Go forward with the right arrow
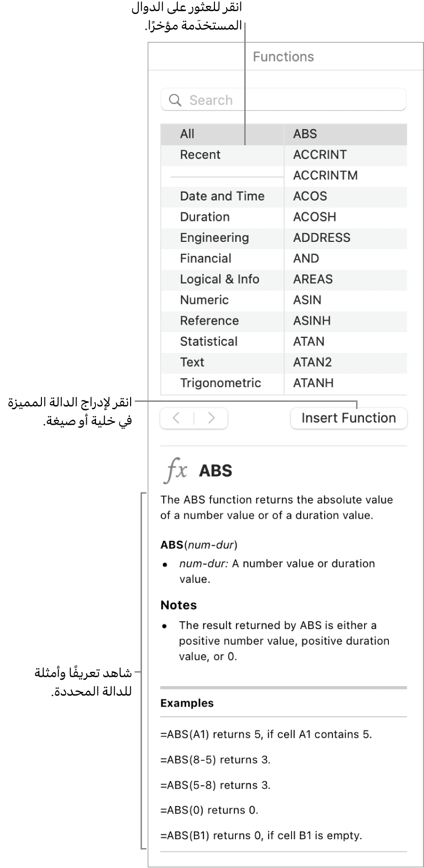 (x=211, y=418)
